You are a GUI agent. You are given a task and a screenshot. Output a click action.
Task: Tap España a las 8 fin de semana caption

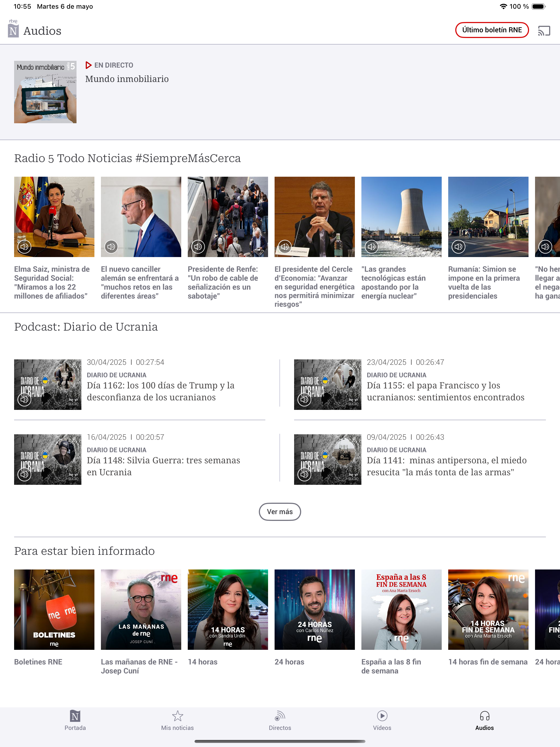pyautogui.click(x=391, y=666)
